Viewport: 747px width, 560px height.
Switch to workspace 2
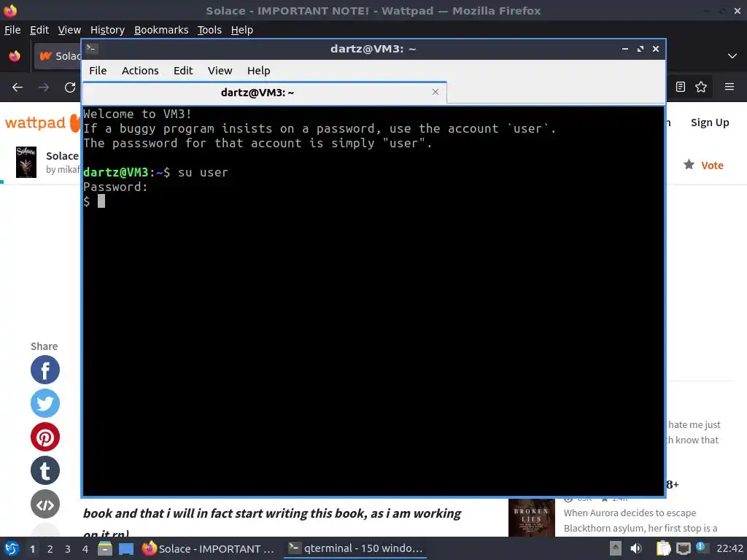(x=50, y=549)
